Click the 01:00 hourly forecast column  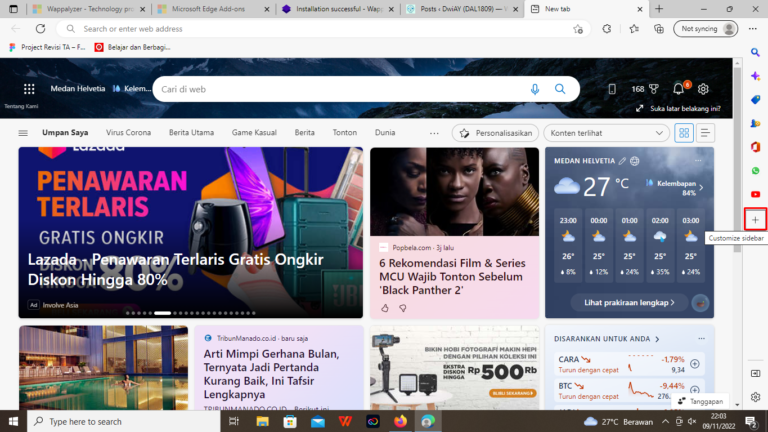pos(629,246)
